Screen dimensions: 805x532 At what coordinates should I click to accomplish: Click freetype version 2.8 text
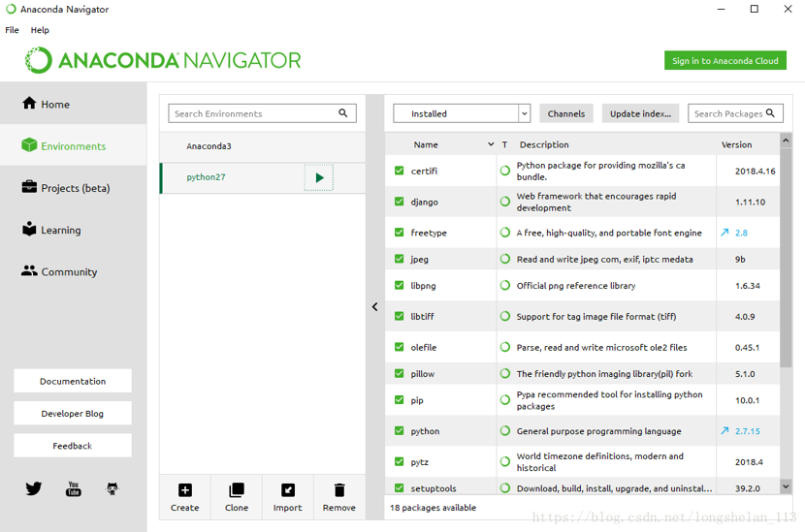pos(741,233)
